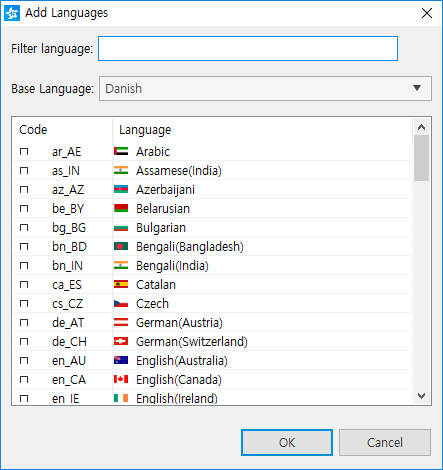The image size is (443, 470).
Task: Click the Belarus flag icon
Action: (x=121, y=208)
